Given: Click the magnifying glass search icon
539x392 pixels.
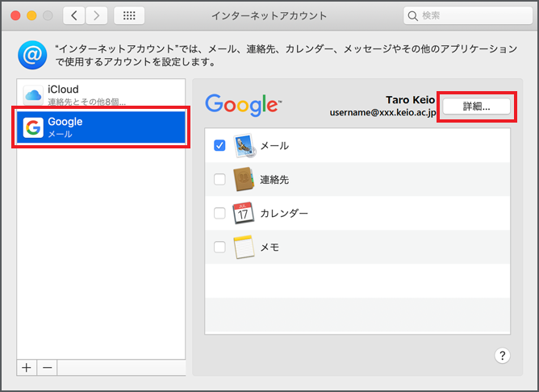Looking at the screenshot, I should (412, 16).
